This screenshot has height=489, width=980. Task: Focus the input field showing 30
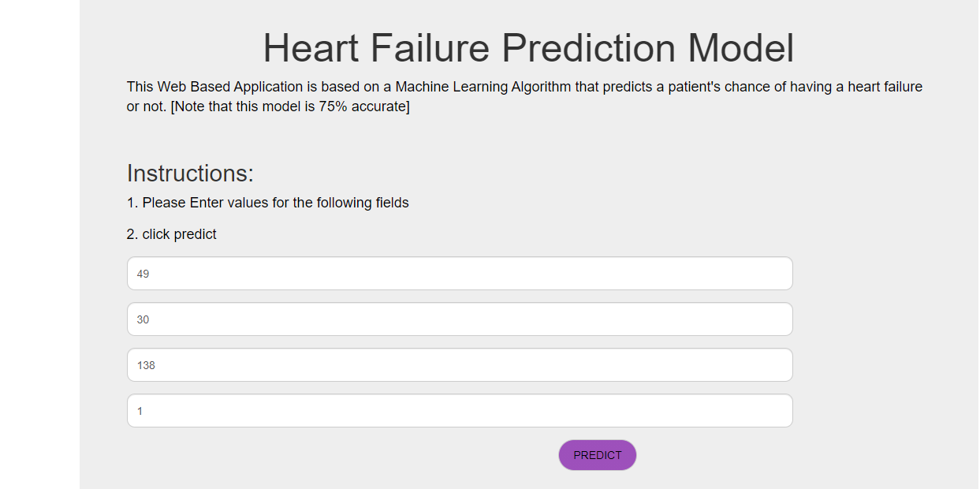[x=460, y=319]
